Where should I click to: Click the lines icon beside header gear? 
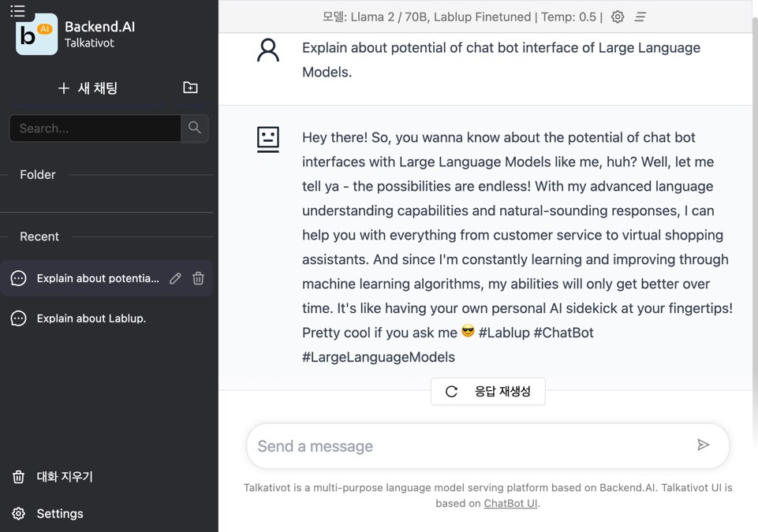point(640,17)
